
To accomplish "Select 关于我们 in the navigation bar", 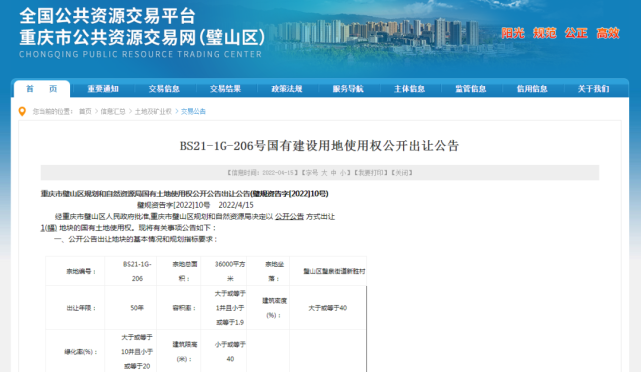I will click(x=594, y=89).
